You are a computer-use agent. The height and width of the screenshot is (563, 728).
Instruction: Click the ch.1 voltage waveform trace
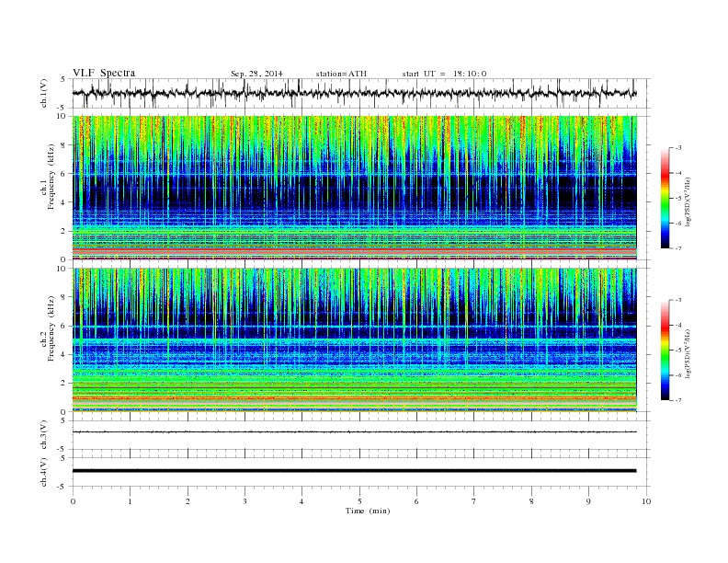[354, 93]
